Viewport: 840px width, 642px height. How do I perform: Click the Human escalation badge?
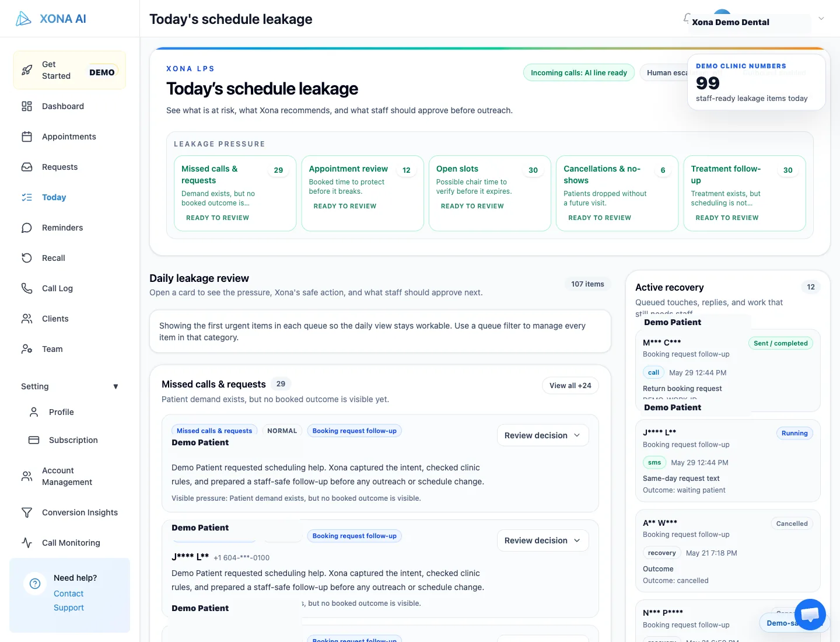pyautogui.click(x=664, y=73)
